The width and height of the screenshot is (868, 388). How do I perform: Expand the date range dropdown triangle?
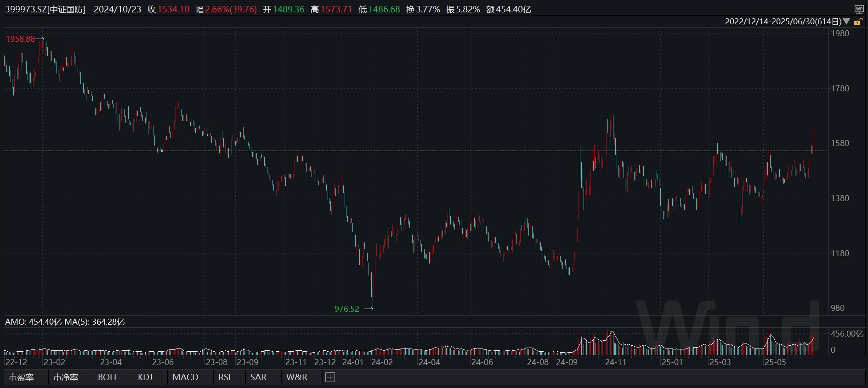click(846, 22)
